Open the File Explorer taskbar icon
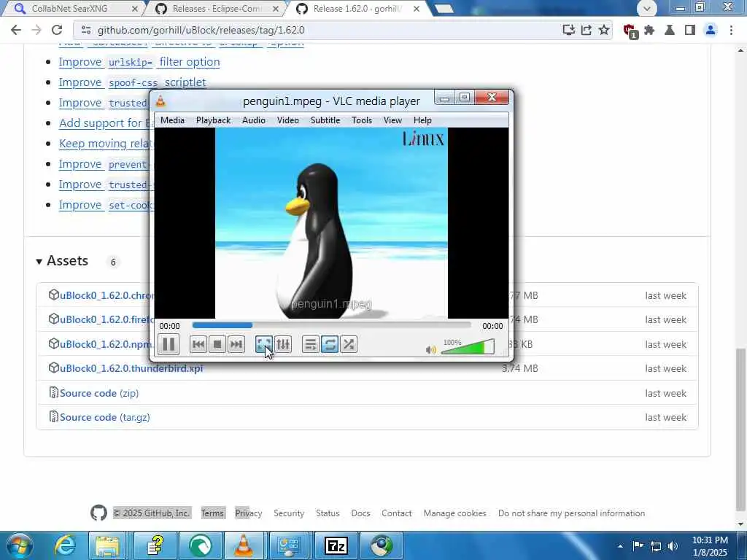The width and height of the screenshot is (747, 560). point(107,545)
